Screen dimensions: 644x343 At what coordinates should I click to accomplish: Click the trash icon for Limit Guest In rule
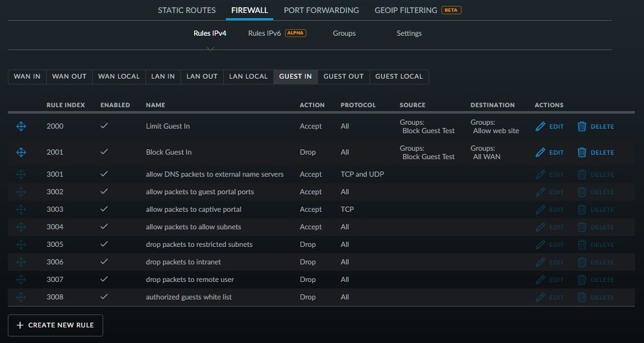click(582, 127)
